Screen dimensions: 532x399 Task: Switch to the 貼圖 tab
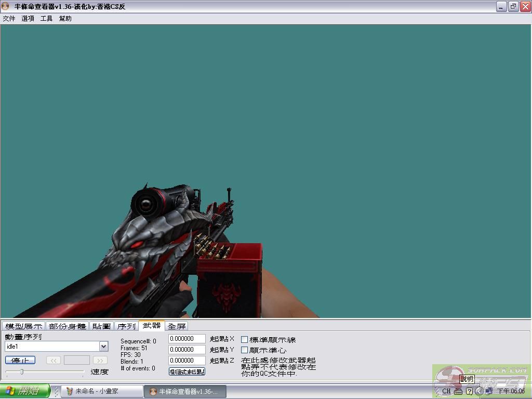point(101,326)
